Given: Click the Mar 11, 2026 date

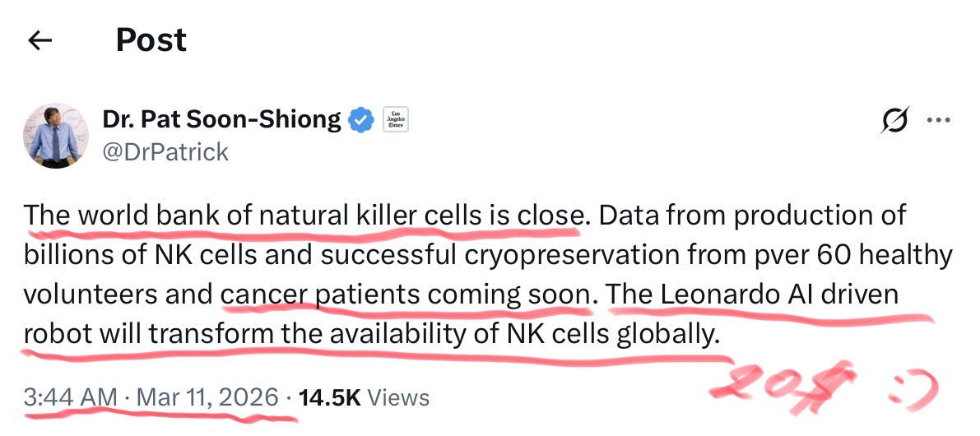Looking at the screenshot, I should click(x=207, y=397).
